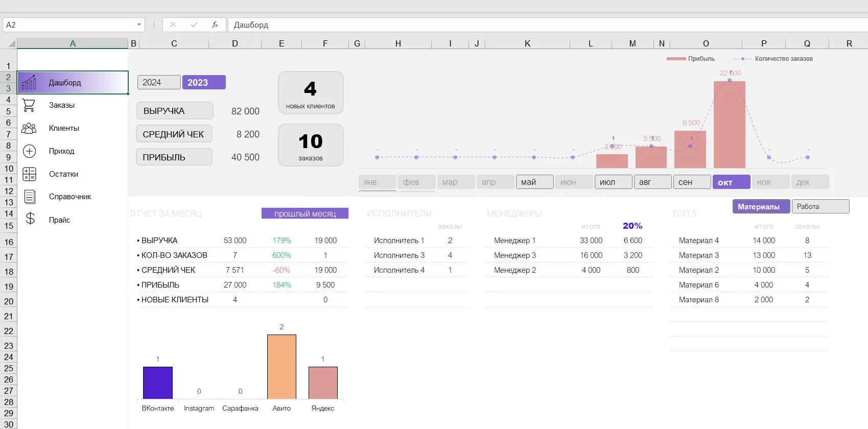Select the май month button
Viewport: 868px width, 429px height.
click(x=534, y=182)
